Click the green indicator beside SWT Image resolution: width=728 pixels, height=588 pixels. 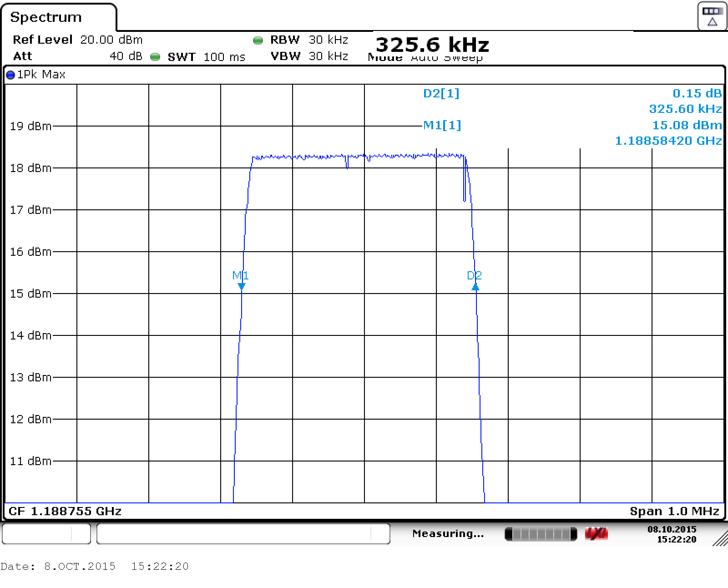click(155, 57)
